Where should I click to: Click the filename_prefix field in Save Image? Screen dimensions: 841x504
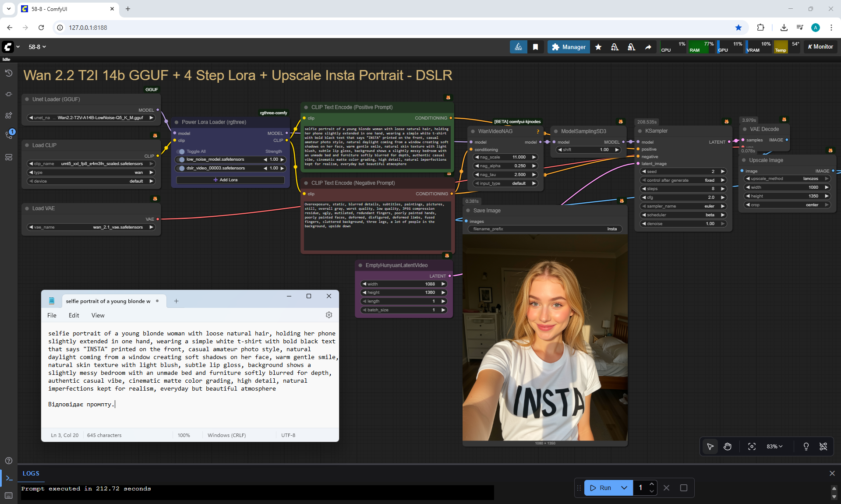pyautogui.click(x=544, y=229)
